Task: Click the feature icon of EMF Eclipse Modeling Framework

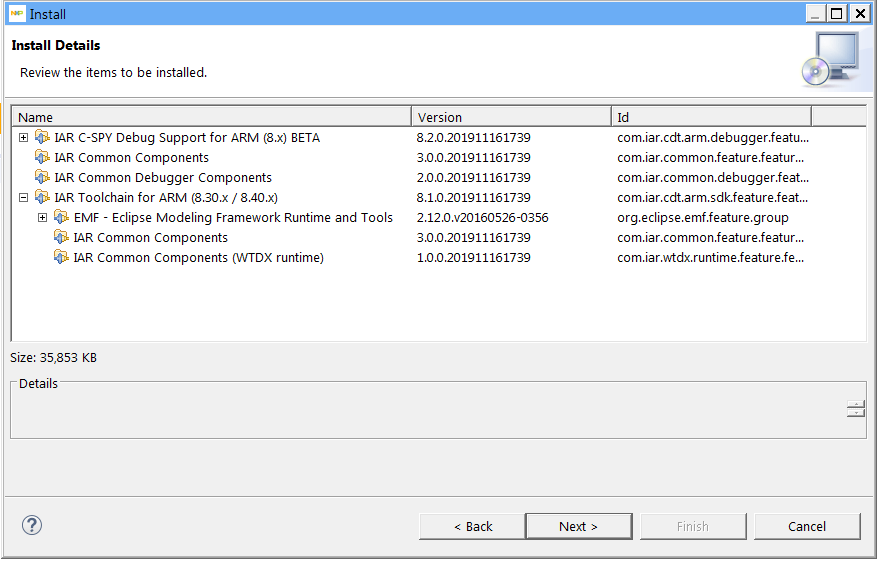Action: (x=61, y=217)
